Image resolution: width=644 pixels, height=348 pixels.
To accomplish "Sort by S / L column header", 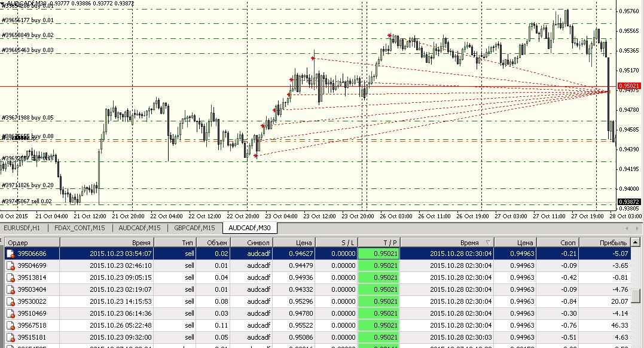I will point(337,242).
